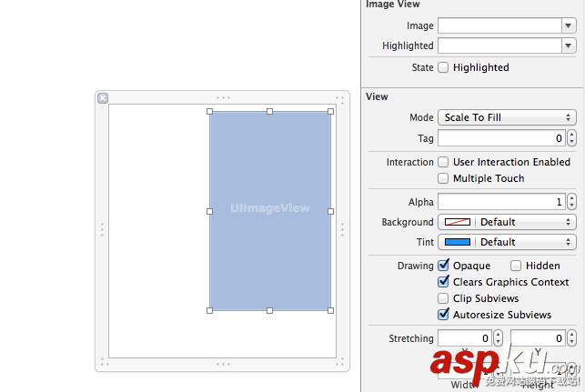The width and height of the screenshot is (585, 392).
Task: Click the top-left resize handle of UIImageView
Action: [x=209, y=112]
